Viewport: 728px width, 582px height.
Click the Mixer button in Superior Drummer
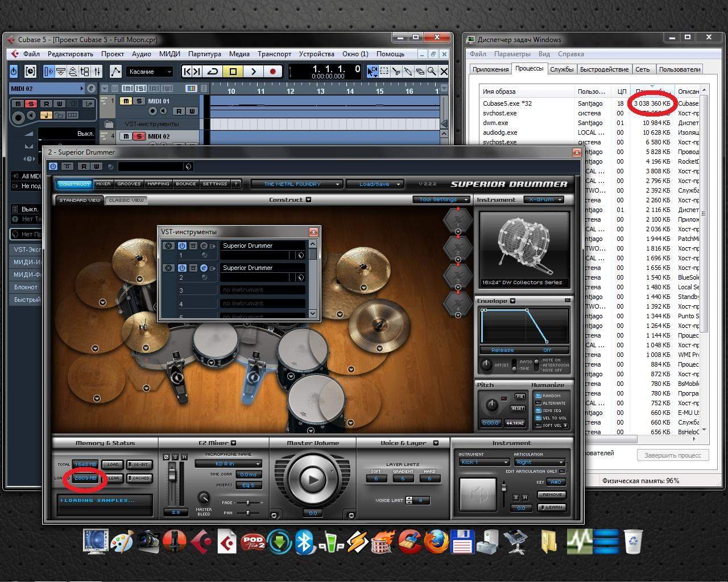pyautogui.click(x=104, y=184)
